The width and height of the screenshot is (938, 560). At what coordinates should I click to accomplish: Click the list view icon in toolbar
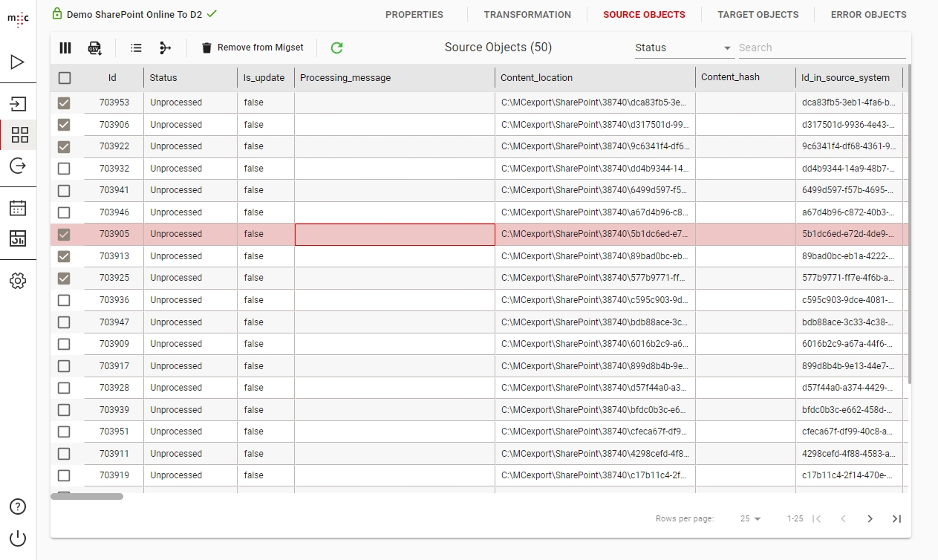(136, 48)
